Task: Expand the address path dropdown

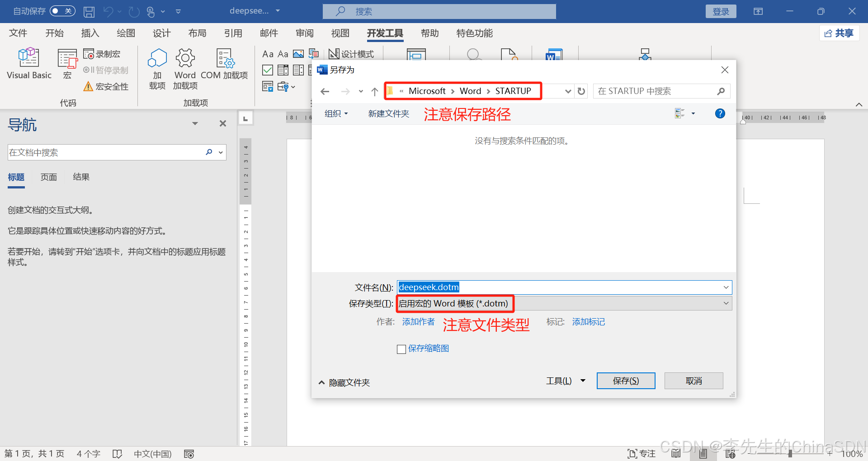Action: 568,91
